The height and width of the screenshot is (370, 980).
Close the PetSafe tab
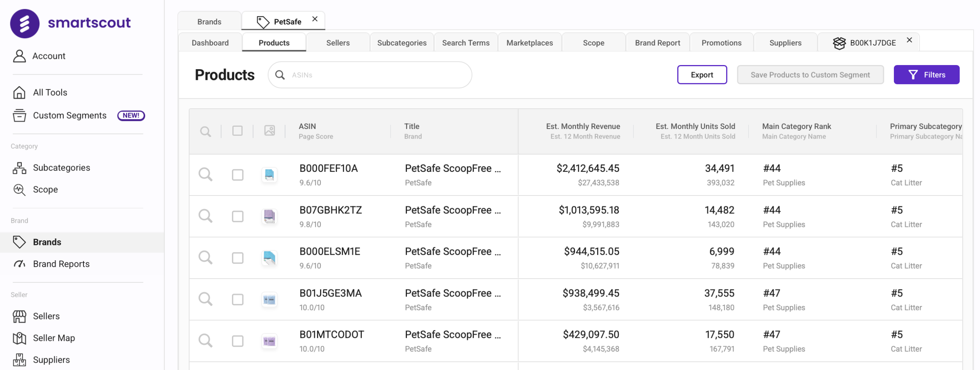click(x=315, y=19)
